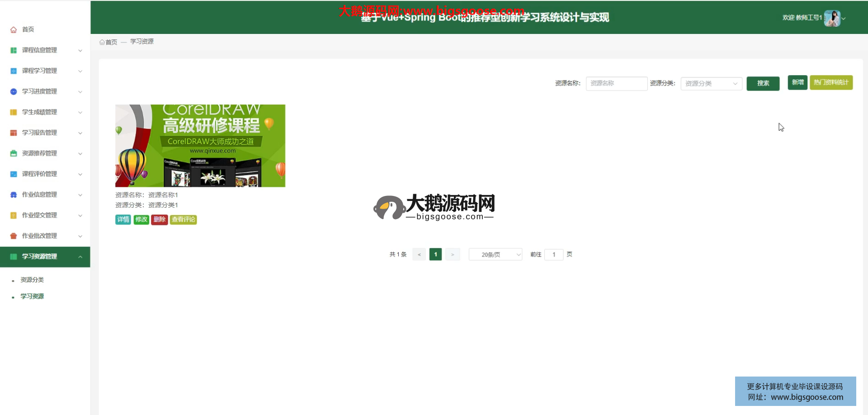The image size is (868, 415).
Task: Click the 学习进度管理 blue circle icon
Action: coord(14,91)
